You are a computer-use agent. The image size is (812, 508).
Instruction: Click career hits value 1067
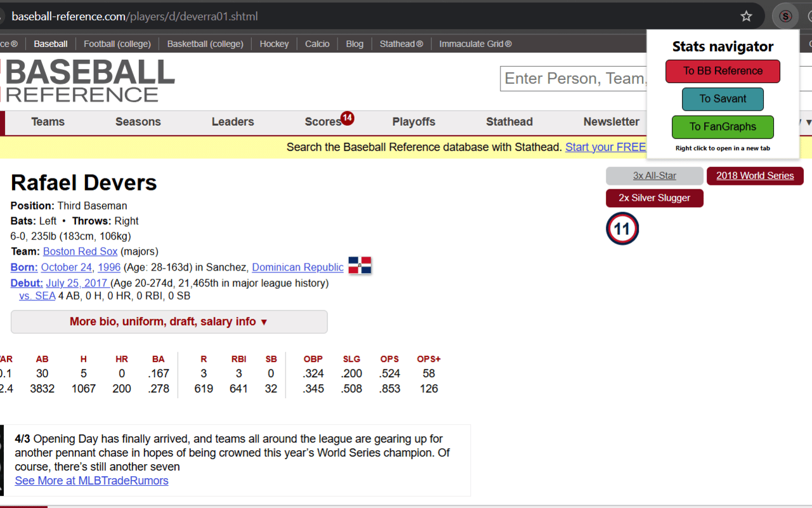84,389
